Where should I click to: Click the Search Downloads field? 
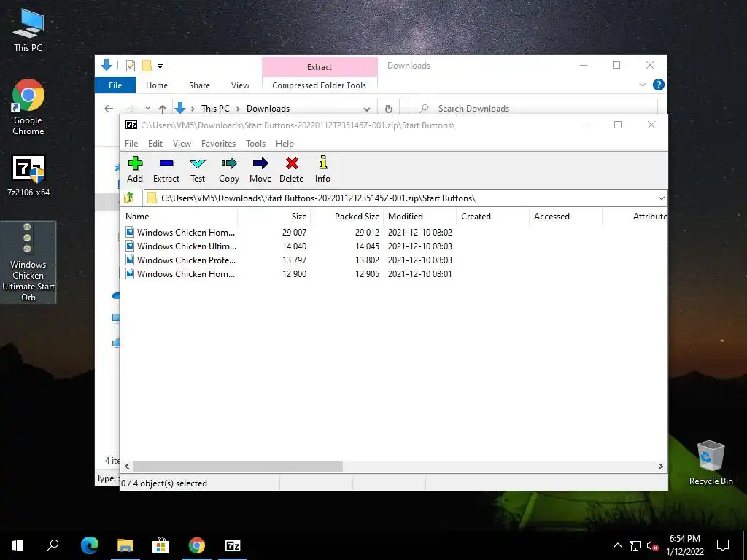(533, 109)
